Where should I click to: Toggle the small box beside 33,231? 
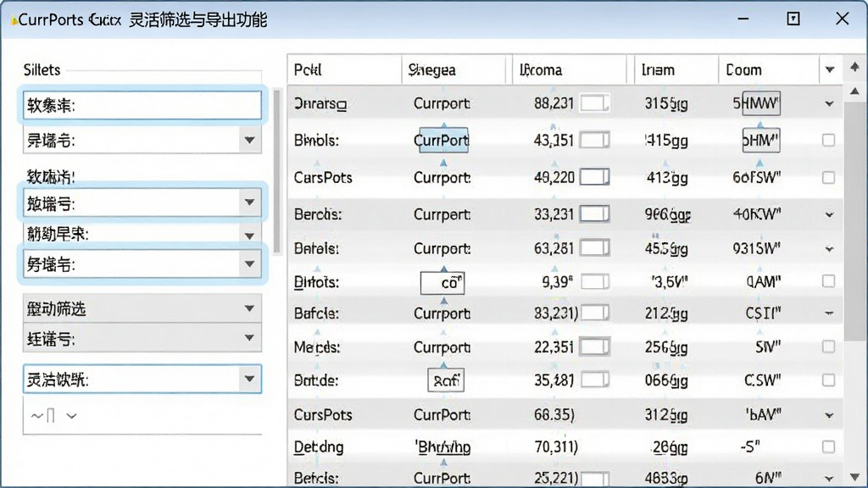coord(594,213)
